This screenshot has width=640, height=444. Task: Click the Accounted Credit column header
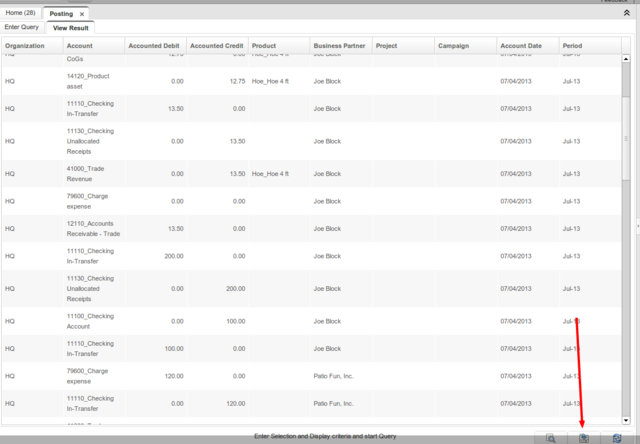click(x=217, y=46)
